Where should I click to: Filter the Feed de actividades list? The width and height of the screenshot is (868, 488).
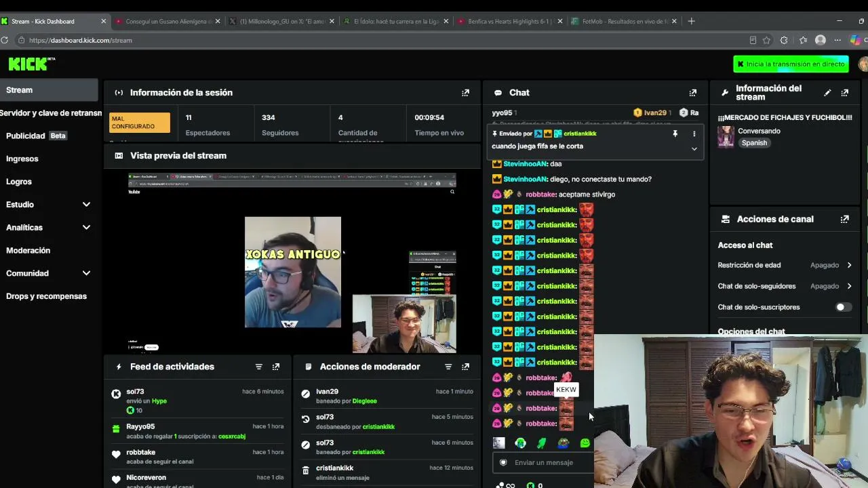pyautogui.click(x=258, y=367)
